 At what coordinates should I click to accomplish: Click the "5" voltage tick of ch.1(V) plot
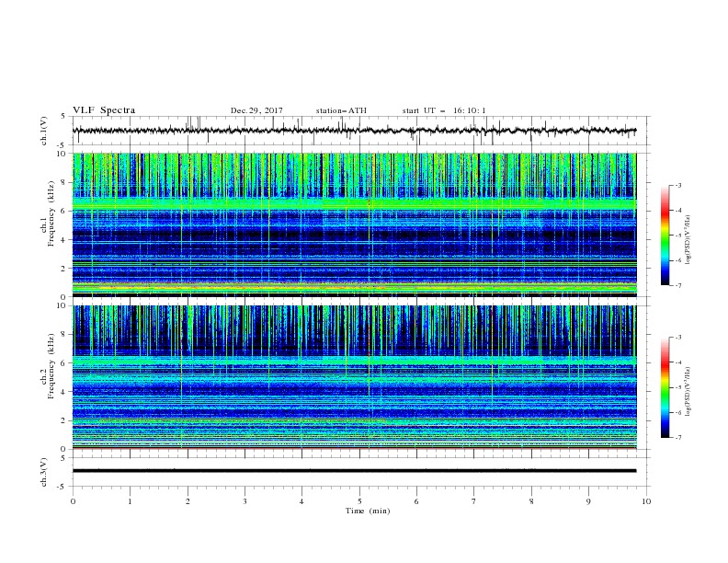(x=63, y=117)
